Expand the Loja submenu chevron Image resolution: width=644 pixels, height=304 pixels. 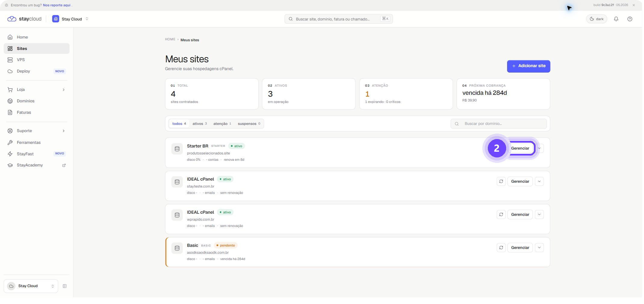coord(63,90)
